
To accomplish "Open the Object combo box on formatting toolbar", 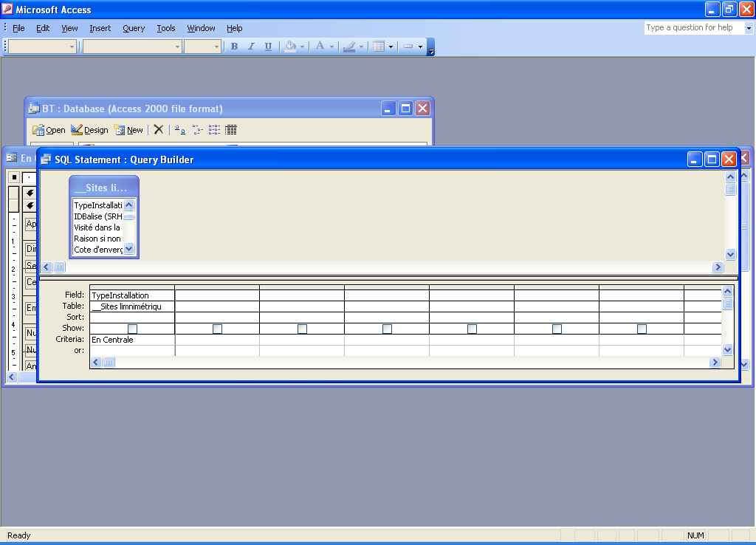I will 42,47.
